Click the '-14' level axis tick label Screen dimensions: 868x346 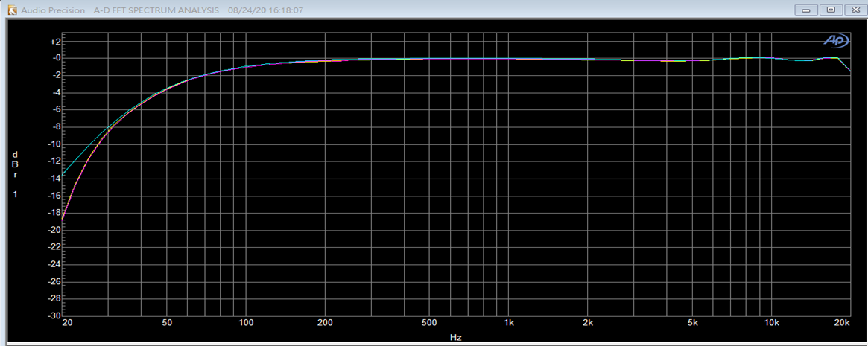[x=53, y=179]
